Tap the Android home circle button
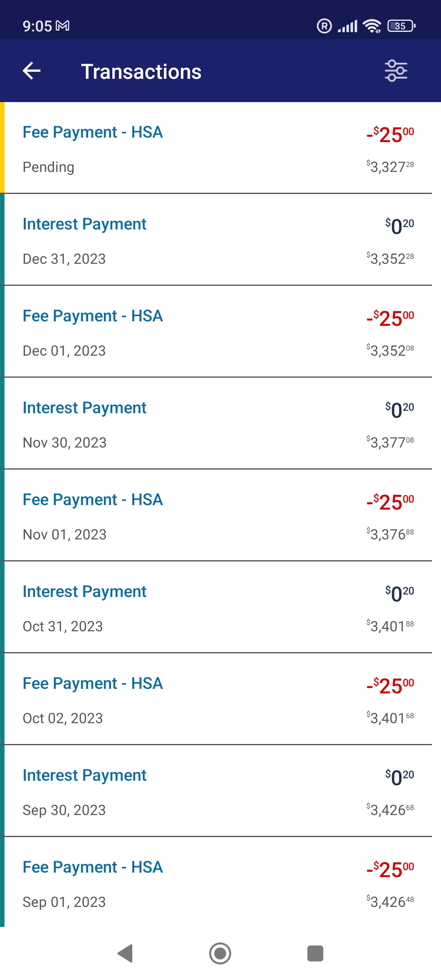 pos(220,953)
